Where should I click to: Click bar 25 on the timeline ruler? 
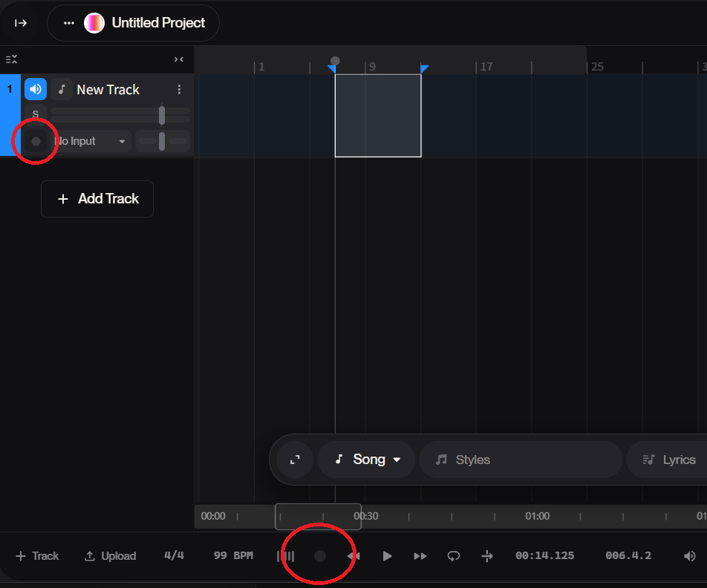tap(597, 67)
